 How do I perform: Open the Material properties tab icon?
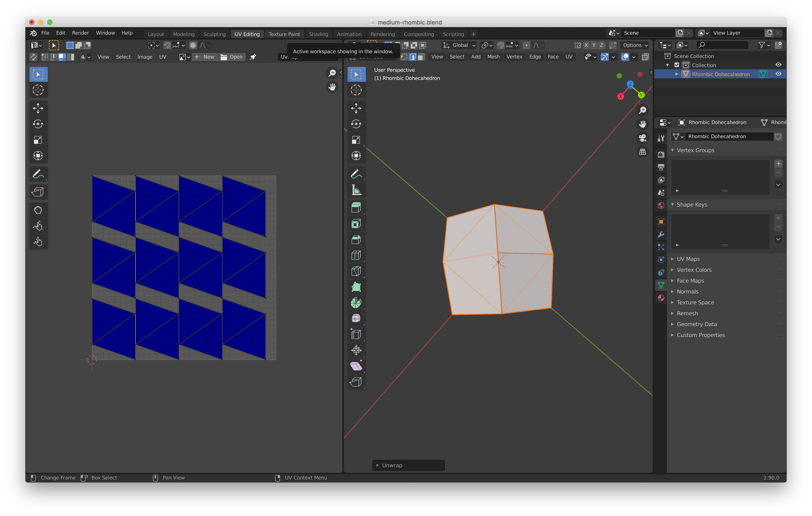click(661, 298)
